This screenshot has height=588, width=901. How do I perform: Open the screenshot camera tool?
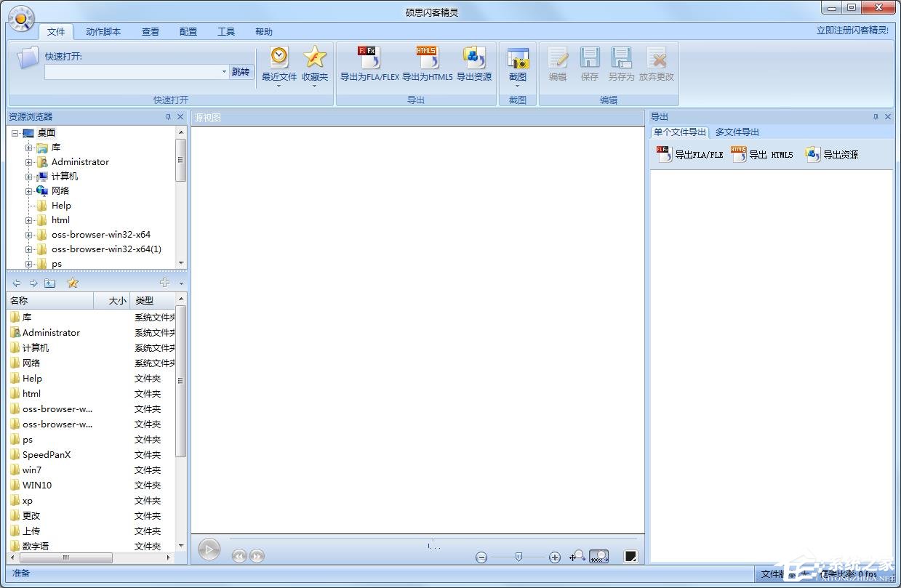pyautogui.click(x=517, y=60)
